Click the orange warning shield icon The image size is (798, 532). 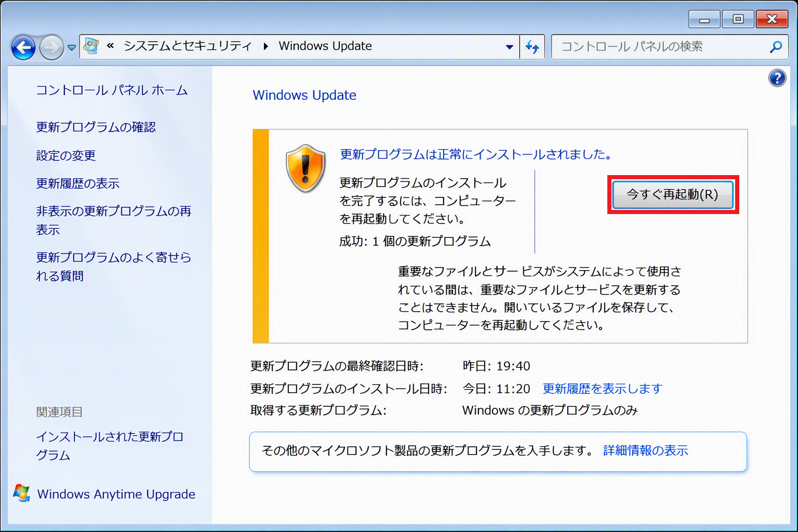[x=305, y=168]
